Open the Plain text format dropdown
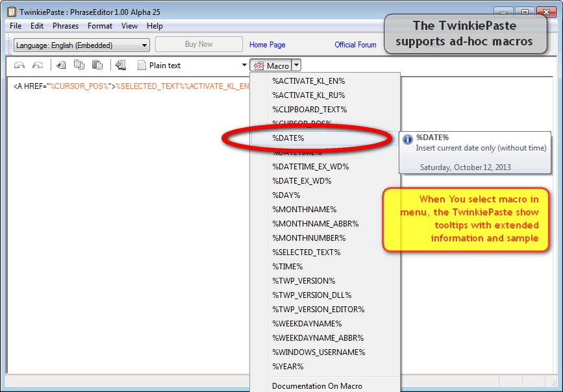The image size is (563, 392). click(193, 66)
